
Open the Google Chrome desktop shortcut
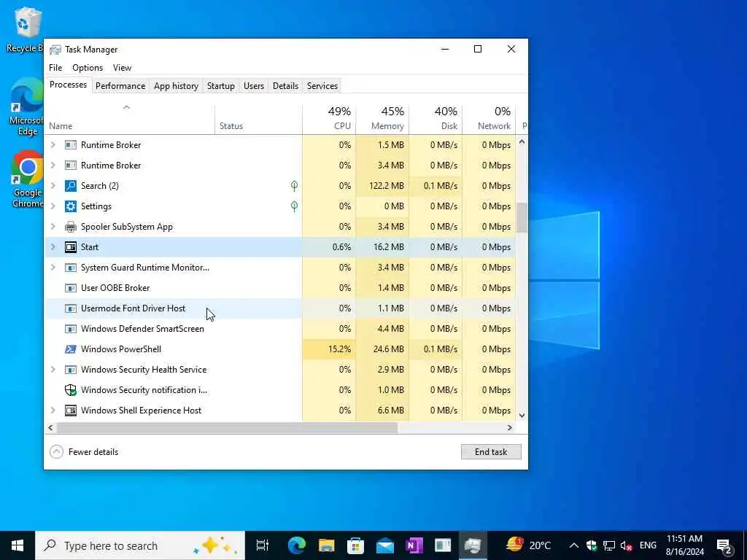pos(28,179)
